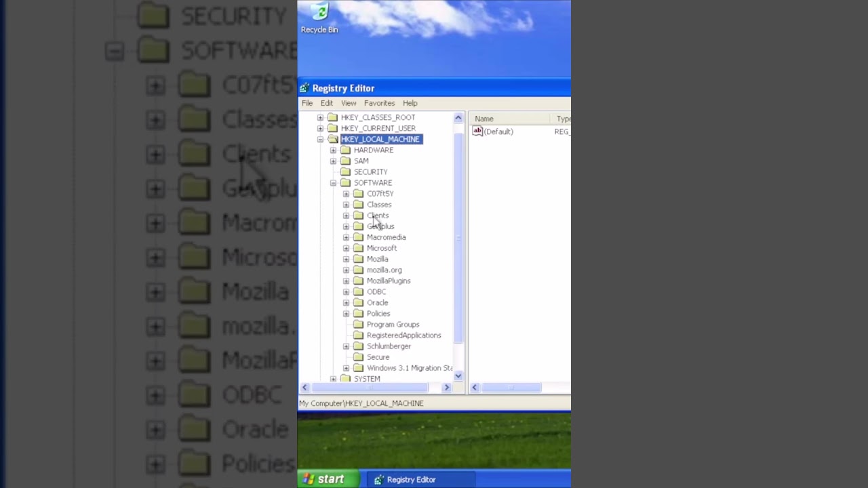
Task: Open the Recycle Bin desktop icon
Action: point(319,18)
